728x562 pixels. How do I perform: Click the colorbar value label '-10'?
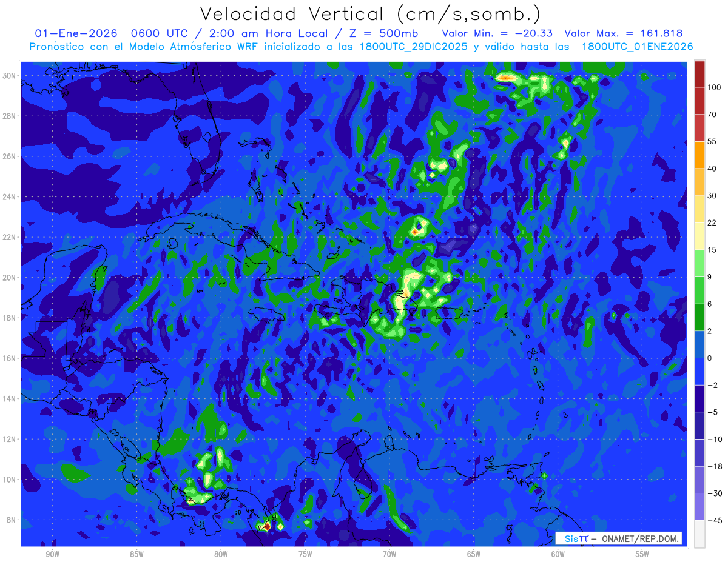(x=714, y=439)
